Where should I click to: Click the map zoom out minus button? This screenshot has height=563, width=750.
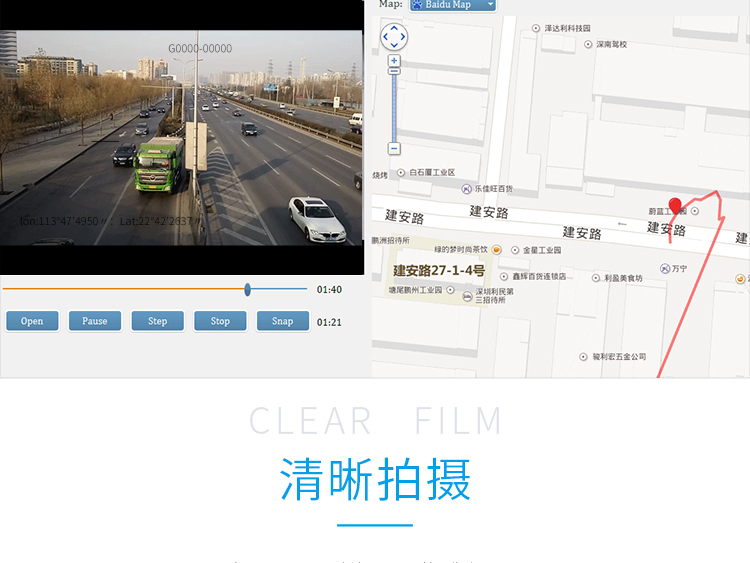pos(394,148)
